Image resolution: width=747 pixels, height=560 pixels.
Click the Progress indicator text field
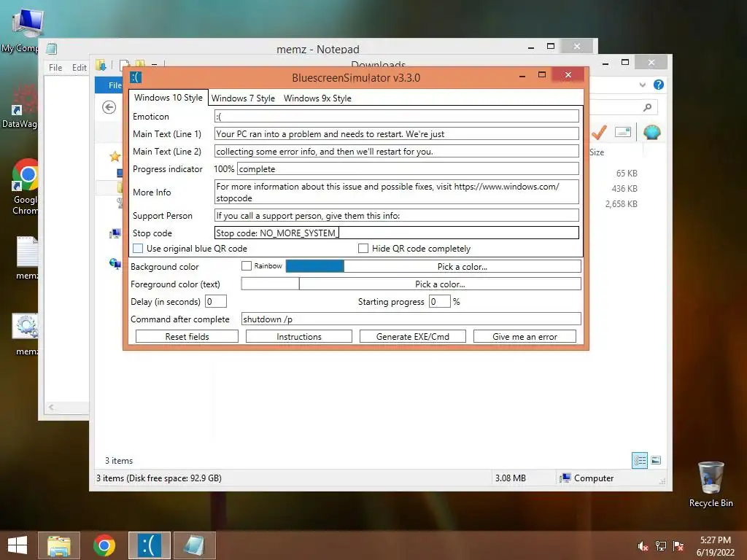pyautogui.click(x=408, y=168)
